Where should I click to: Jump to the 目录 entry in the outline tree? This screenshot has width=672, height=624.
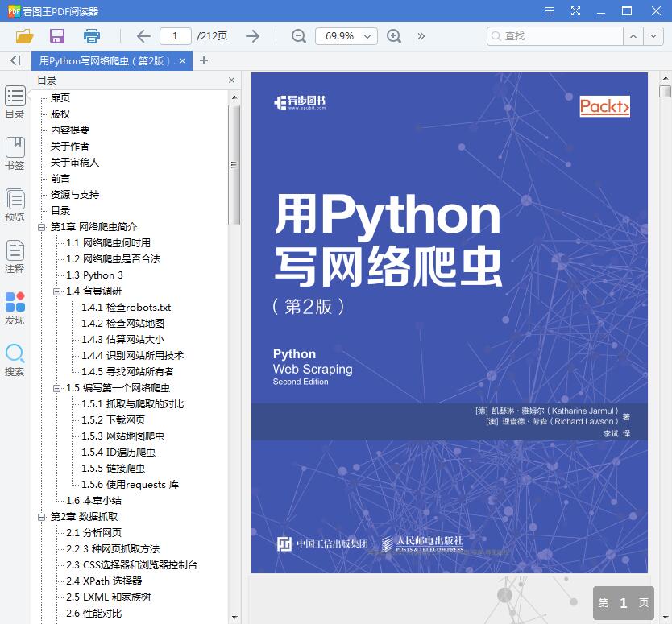tap(60, 211)
